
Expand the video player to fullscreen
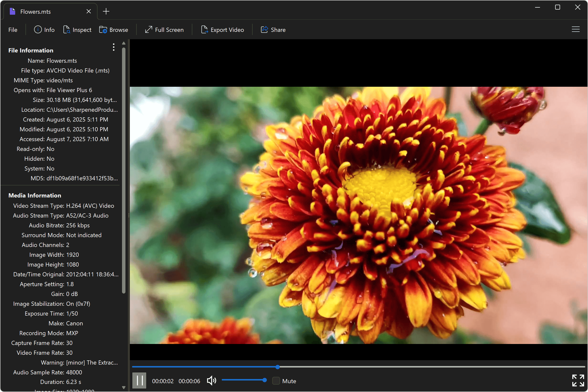pos(578,380)
